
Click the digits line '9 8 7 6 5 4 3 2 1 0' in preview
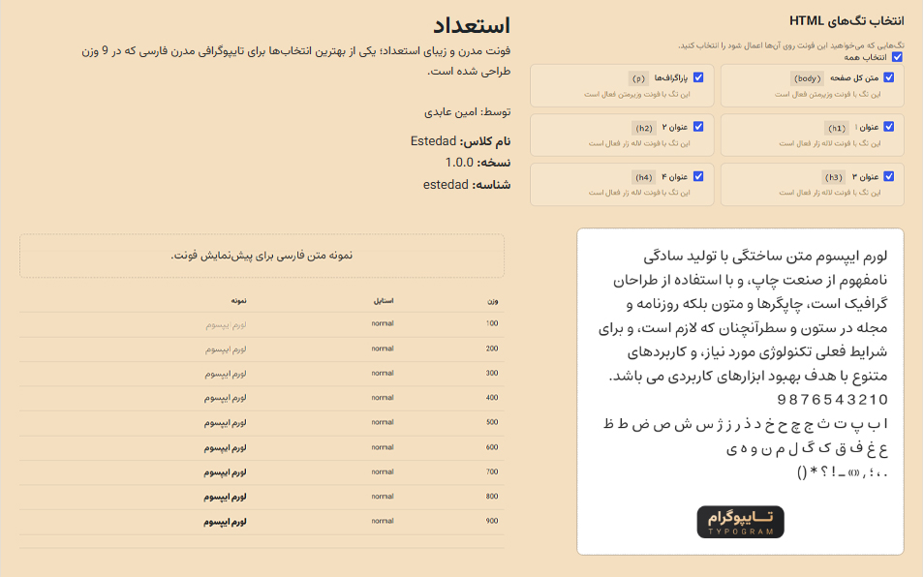click(x=832, y=400)
